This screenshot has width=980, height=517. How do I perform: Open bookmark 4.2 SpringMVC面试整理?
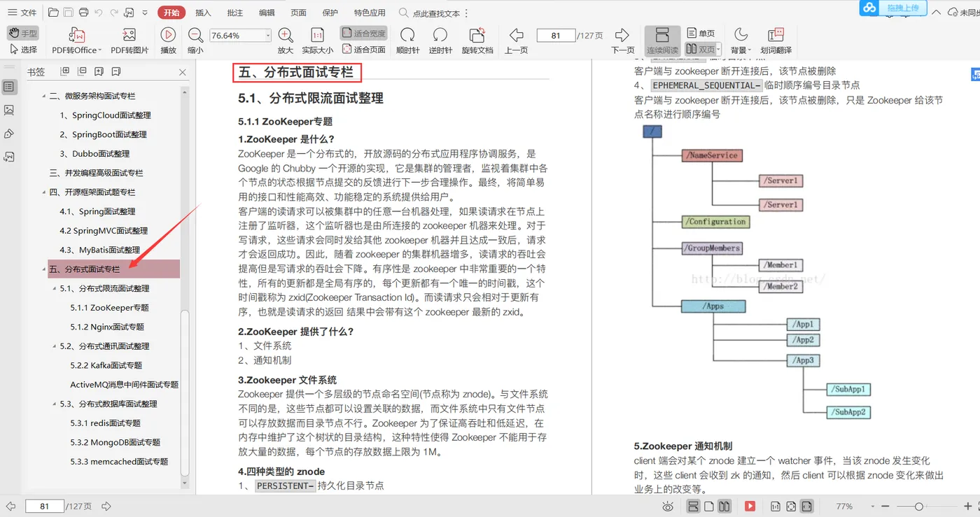click(104, 231)
